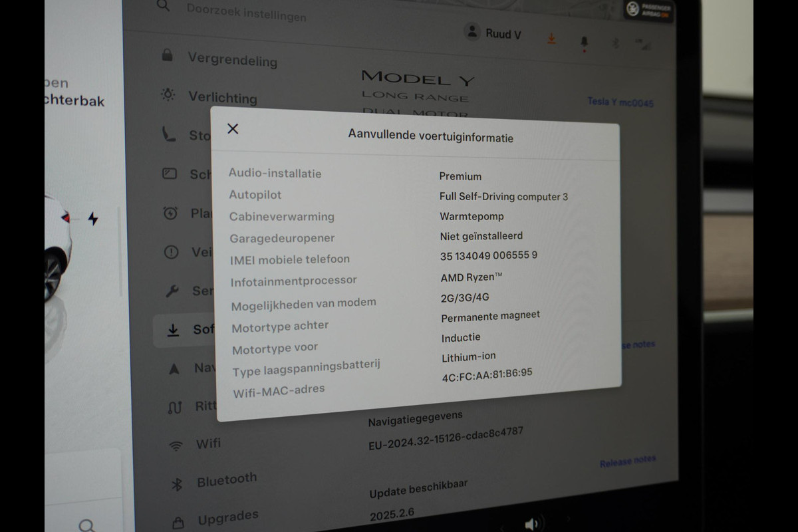
Task: Select the Software download arrow icon in the sidebar
Action: click(x=173, y=330)
